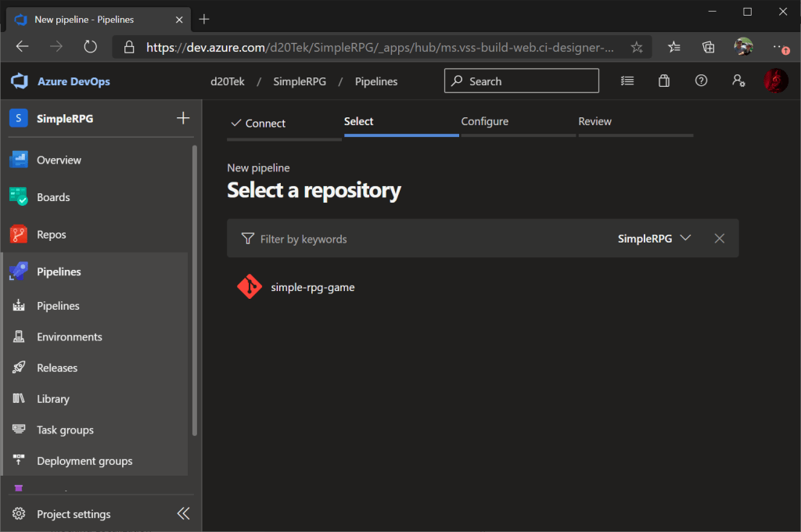The height and width of the screenshot is (532, 801).
Task: Switch to the Configure step tab
Action: click(x=485, y=122)
